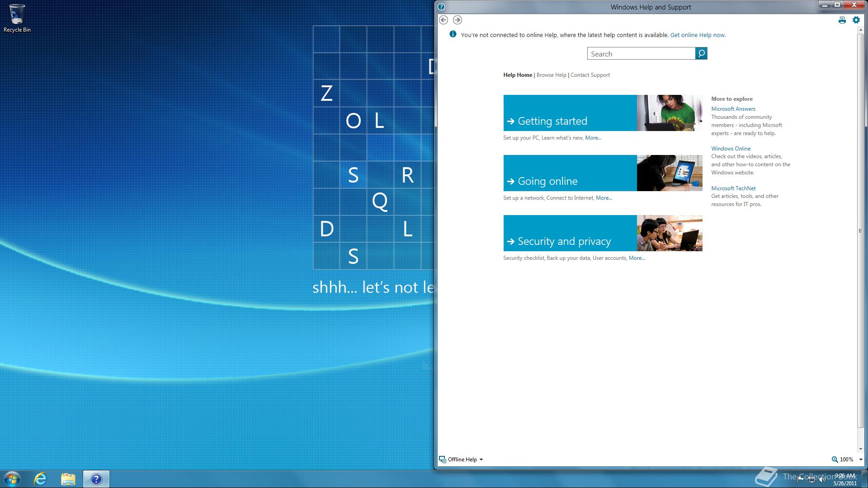Click the Offline Help computer icon

(443, 460)
